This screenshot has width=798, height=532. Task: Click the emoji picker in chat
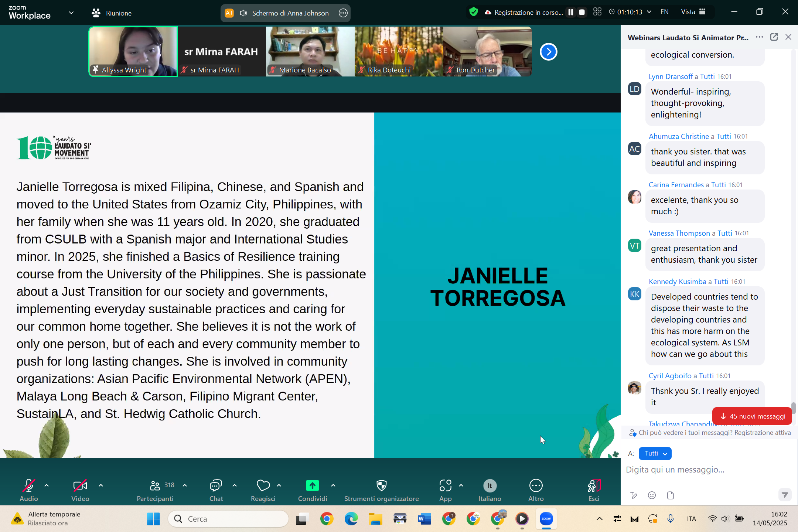[652, 495]
